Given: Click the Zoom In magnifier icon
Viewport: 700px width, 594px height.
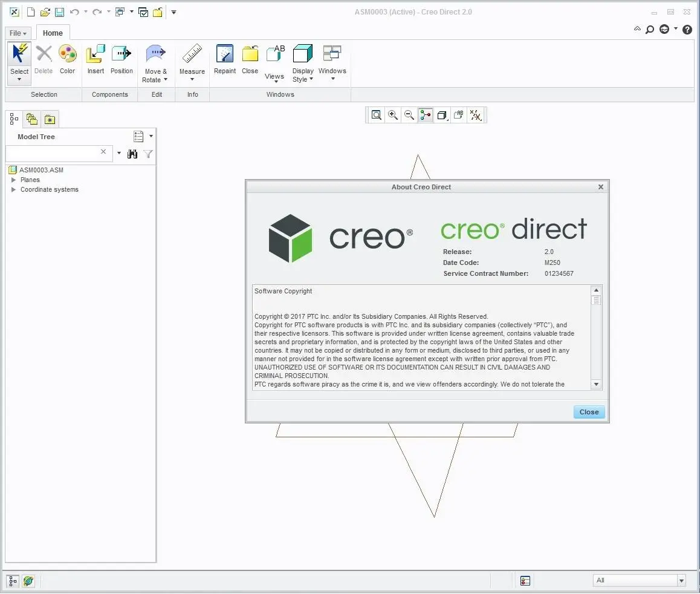Looking at the screenshot, I should [x=393, y=115].
